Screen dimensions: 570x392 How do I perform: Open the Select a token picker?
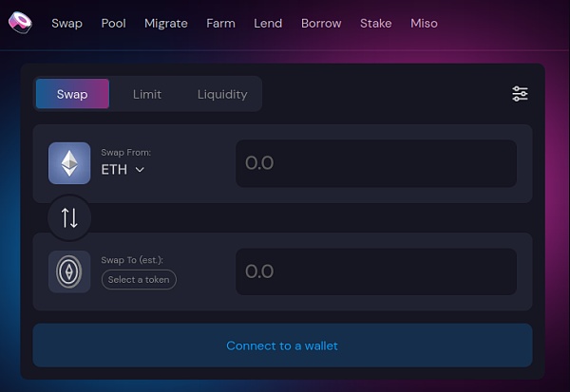[139, 279]
